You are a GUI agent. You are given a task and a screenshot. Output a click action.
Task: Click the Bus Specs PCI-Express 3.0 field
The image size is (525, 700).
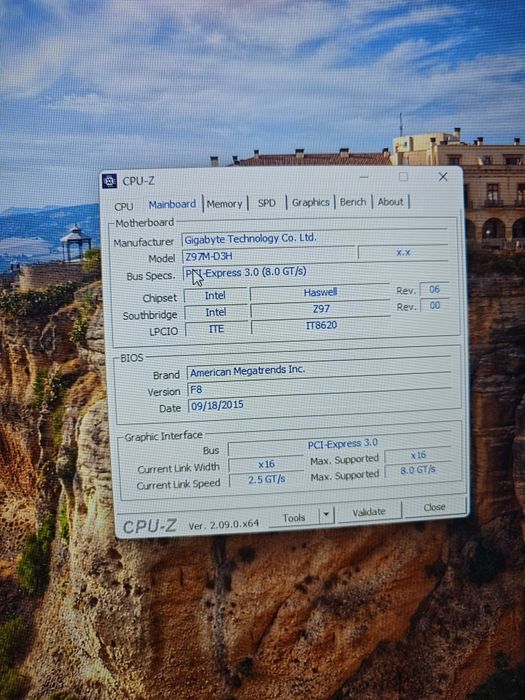(315, 271)
